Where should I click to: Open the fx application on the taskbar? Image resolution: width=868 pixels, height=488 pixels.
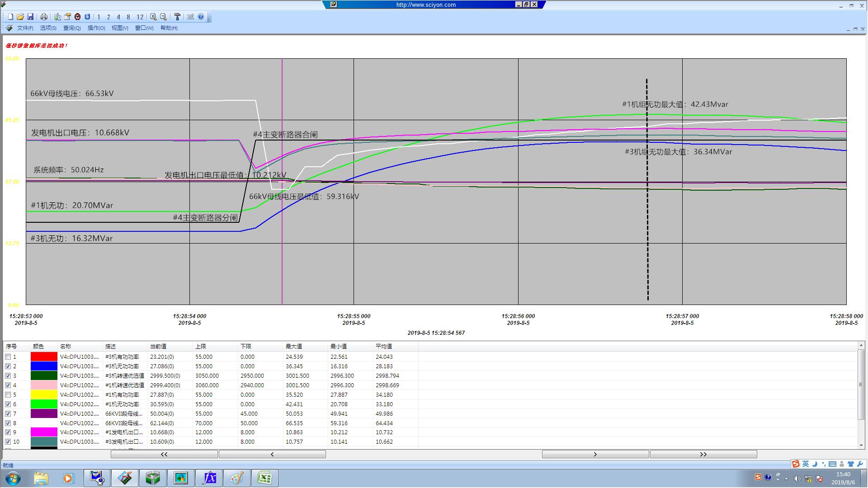[x=209, y=478]
